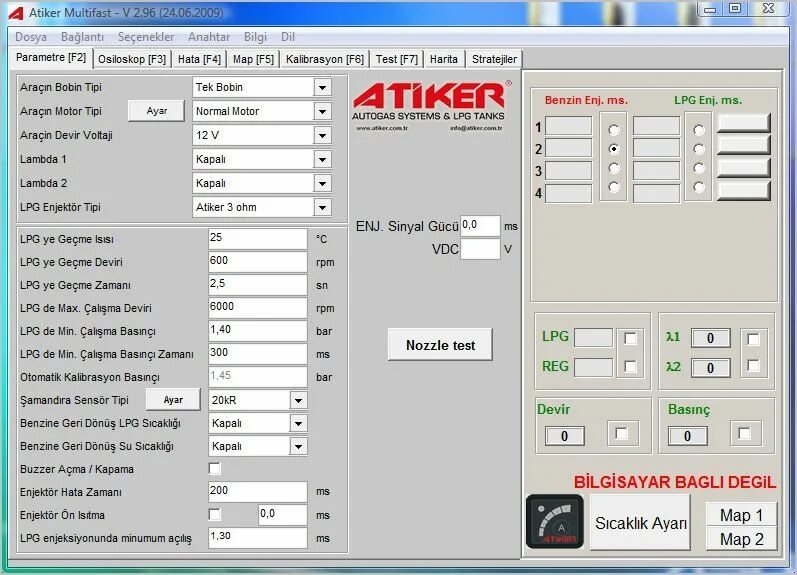Image resolution: width=797 pixels, height=575 pixels.
Task: Select LPG injector 2 radio button
Action: [699, 149]
